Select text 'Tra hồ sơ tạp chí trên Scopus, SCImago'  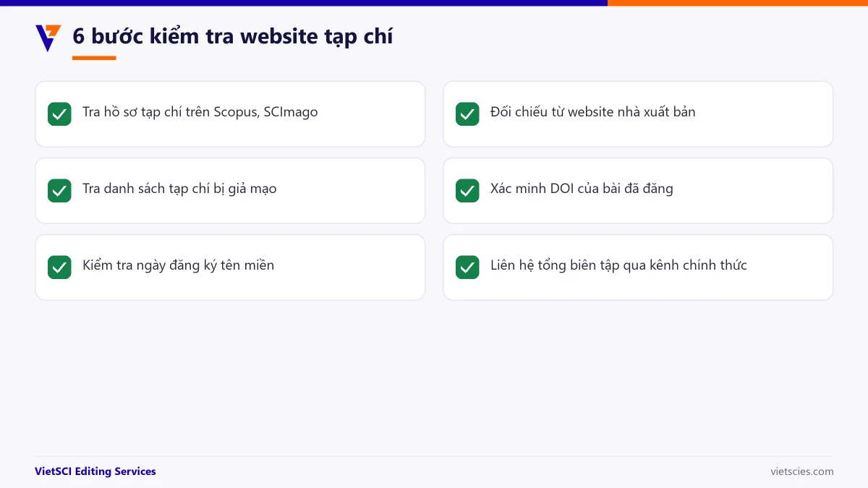pyautogui.click(x=200, y=112)
